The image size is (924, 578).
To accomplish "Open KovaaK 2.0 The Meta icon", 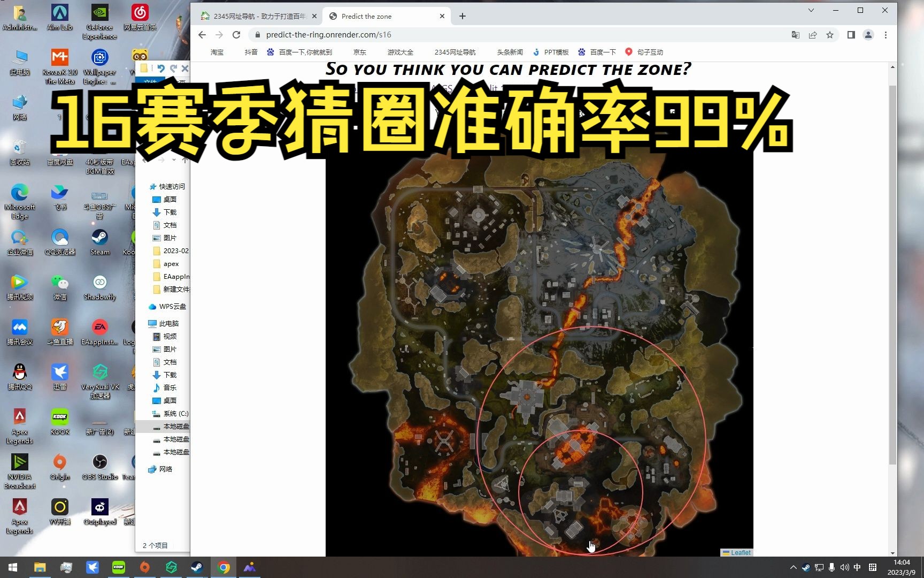I will pyautogui.click(x=59, y=66).
